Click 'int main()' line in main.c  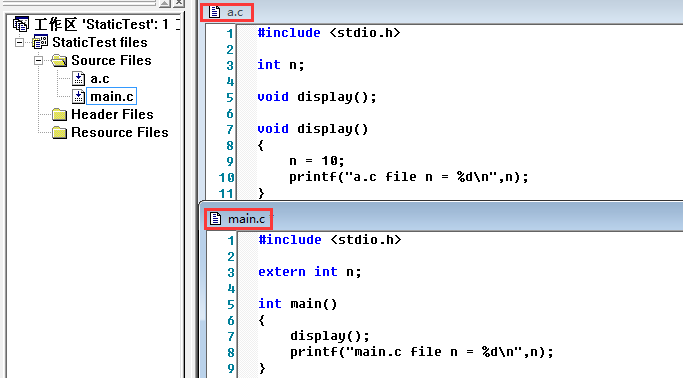tap(298, 304)
